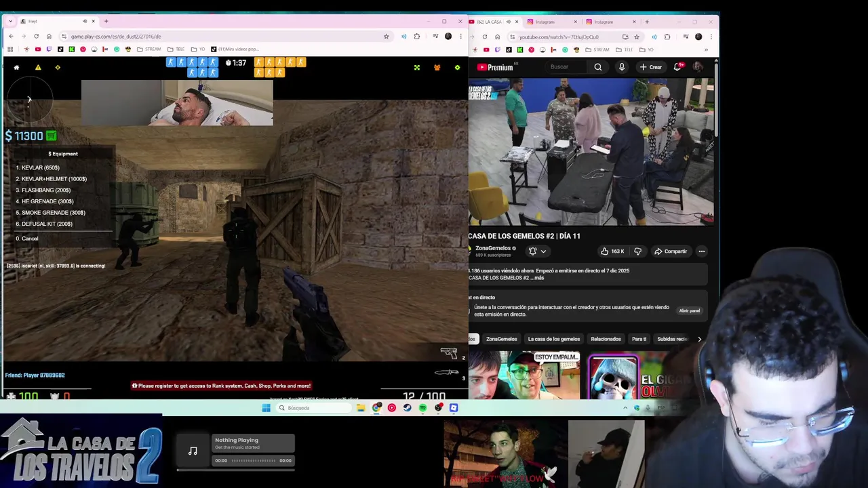Image resolution: width=868 pixels, height=488 pixels.
Task: Switch to second Instagram tab
Action: pyautogui.click(x=610, y=22)
